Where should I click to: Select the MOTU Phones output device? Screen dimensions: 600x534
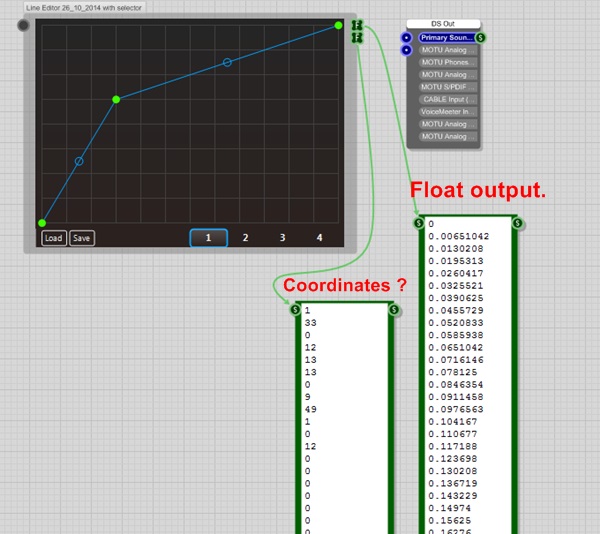point(446,62)
